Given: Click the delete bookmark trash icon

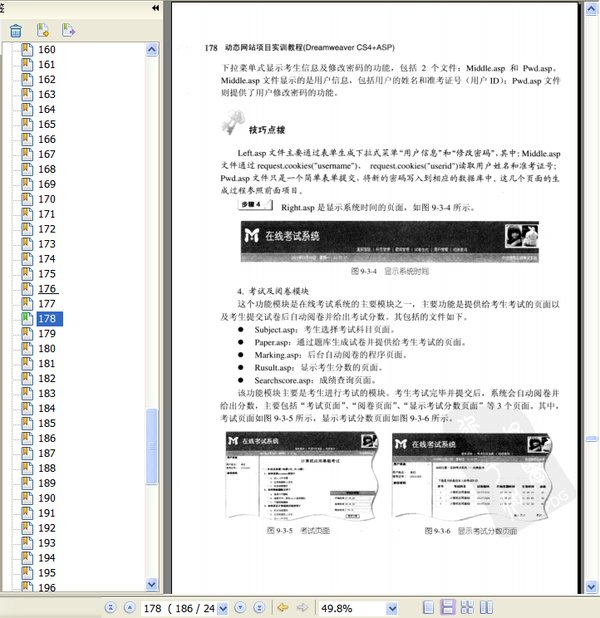Looking at the screenshot, I should [x=16, y=31].
